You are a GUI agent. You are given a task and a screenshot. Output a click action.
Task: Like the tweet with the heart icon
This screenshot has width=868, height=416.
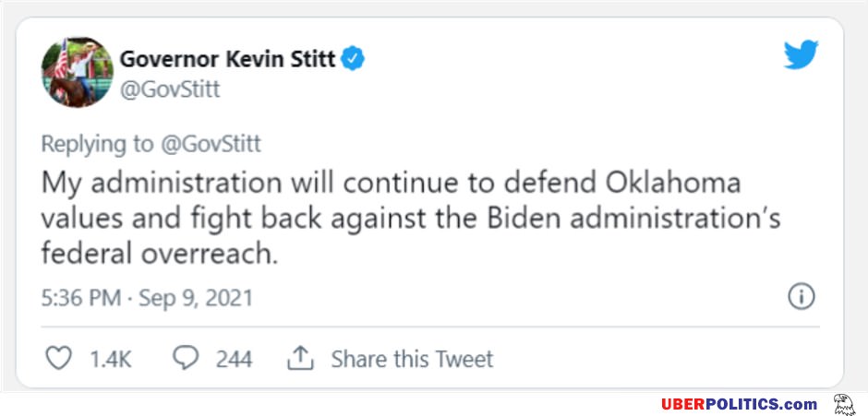coord(58,358)
